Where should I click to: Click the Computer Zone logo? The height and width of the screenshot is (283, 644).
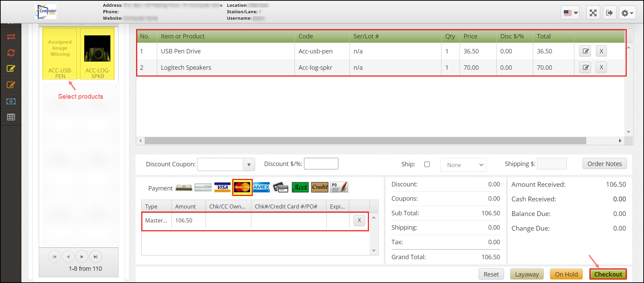tap(46, 12)
